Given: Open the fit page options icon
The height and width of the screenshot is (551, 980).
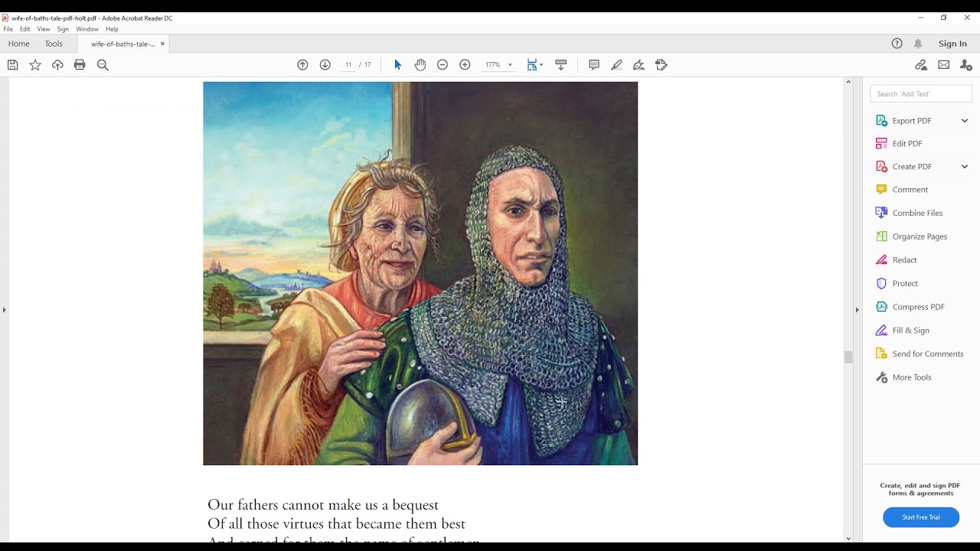Looking at the screenshot, I should tap(534, 65).
